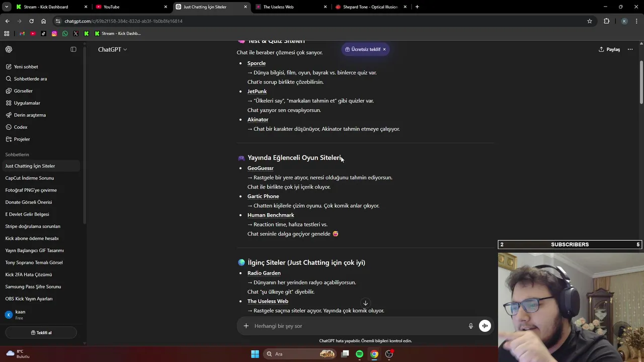Open the three-dot conversation options menu
Image resolution: width=644 pixels, height=362 pixels.
(x=630, y=49)
